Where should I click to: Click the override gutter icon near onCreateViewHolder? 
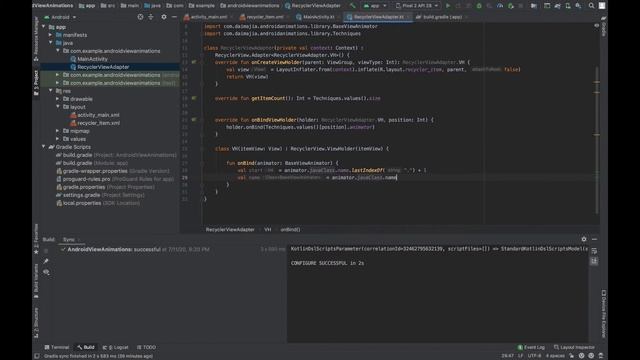tap(194, 62)
